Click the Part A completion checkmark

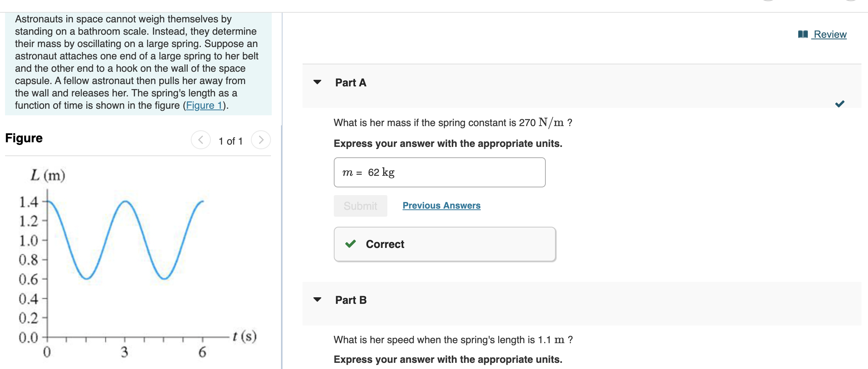click(840, 104)
